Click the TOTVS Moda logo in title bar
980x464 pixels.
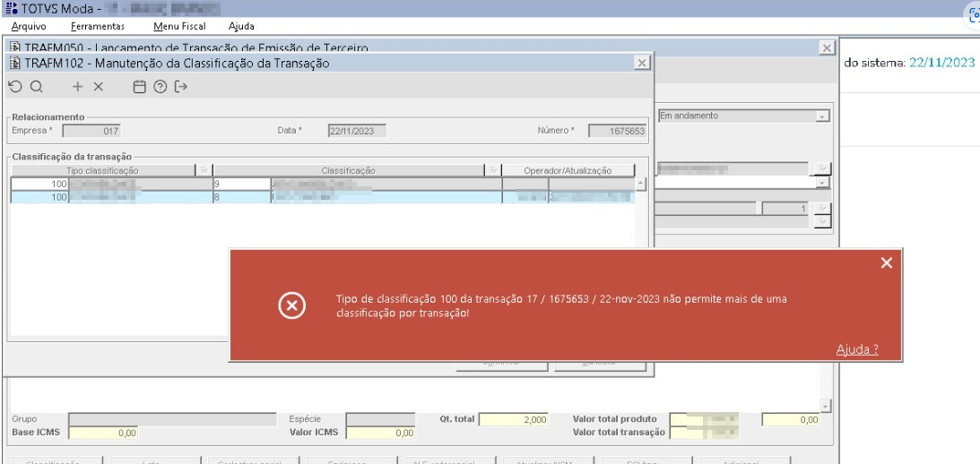pos(12,9)
